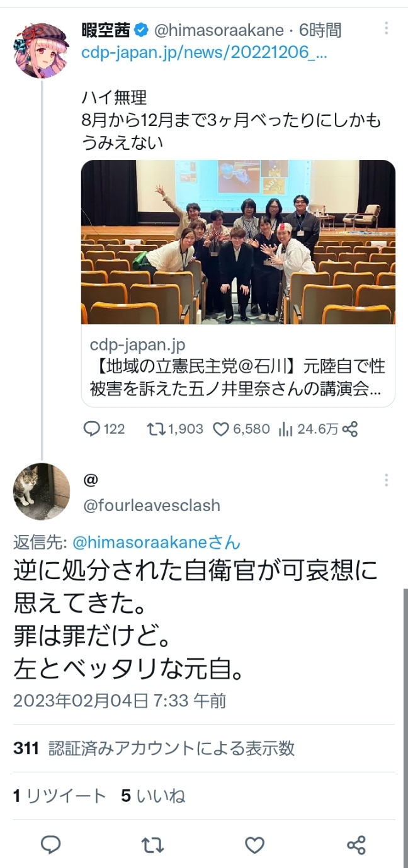Like the @fourleavesclash reply with heart icon
The width and height of the screenshot is (408, 868).
[254, 845]
